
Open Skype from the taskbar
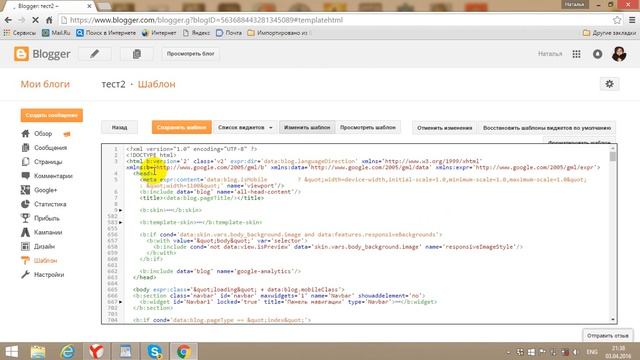click(x=155, y=351)
